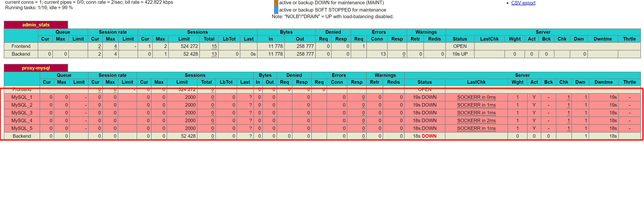Viewport: 644px width, 204px height.
Task: Select the 'active or backup DOWN for maintenance (MAINT)' legend text
Action: point(331,3)
